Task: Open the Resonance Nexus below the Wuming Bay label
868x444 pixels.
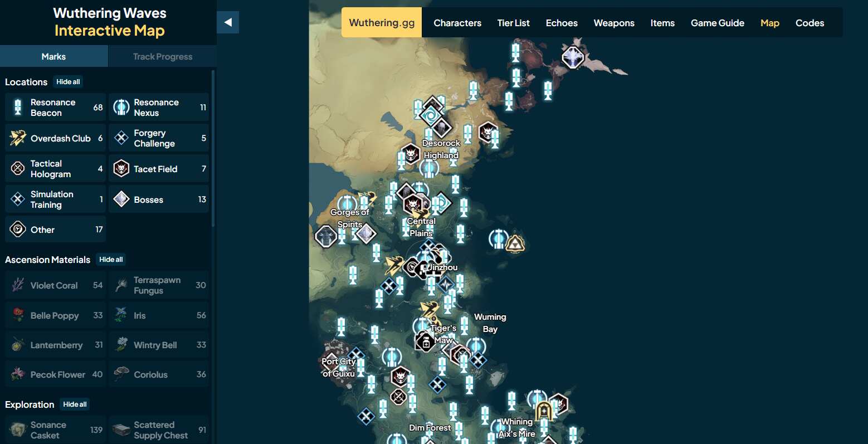Action: (476, 347)
